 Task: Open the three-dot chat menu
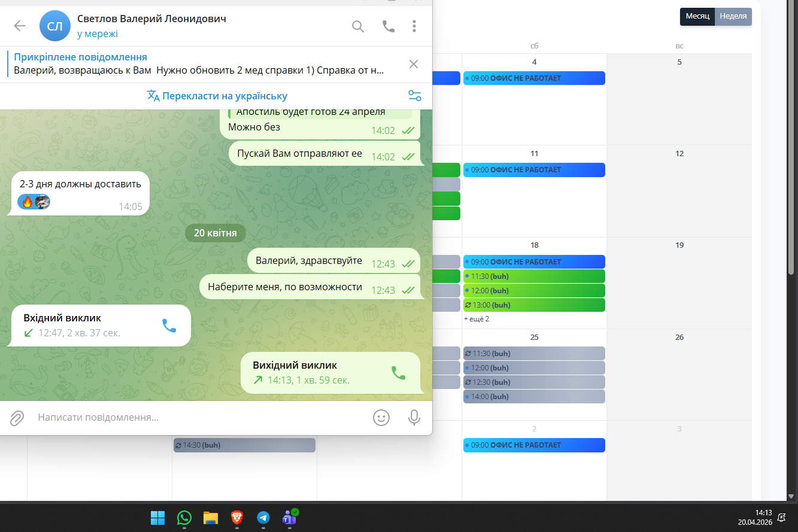[x=414, y=26]
